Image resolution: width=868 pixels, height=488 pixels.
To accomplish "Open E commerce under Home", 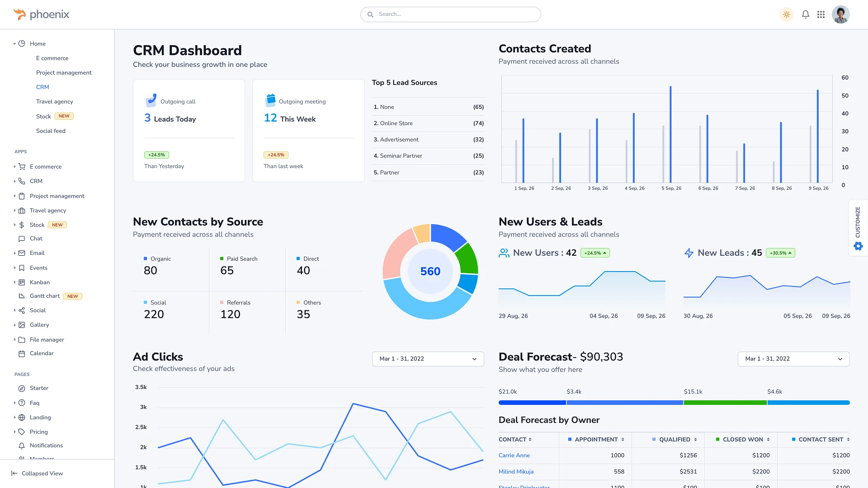I will click(x=52, y=58).
